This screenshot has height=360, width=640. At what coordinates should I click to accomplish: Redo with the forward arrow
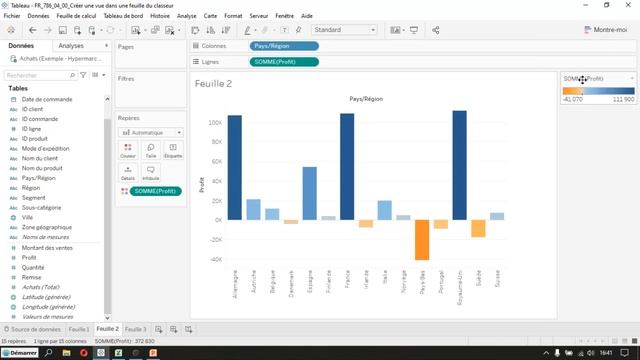tap(47, 30)
